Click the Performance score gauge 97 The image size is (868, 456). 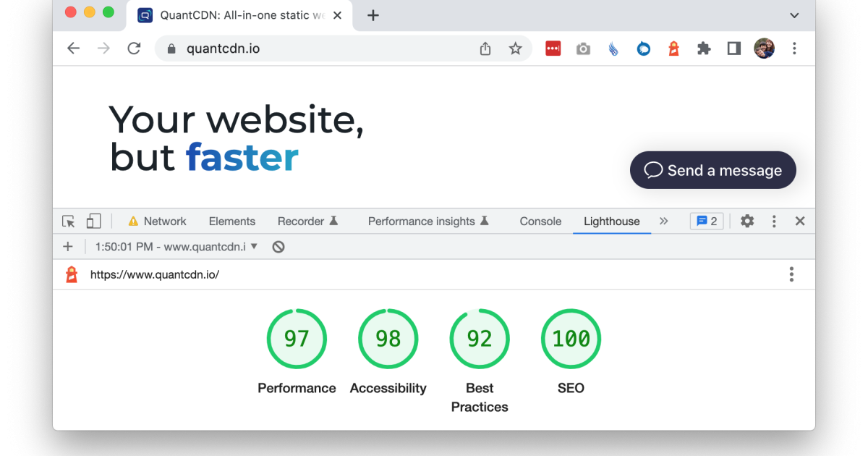click(x=297, y=339)
